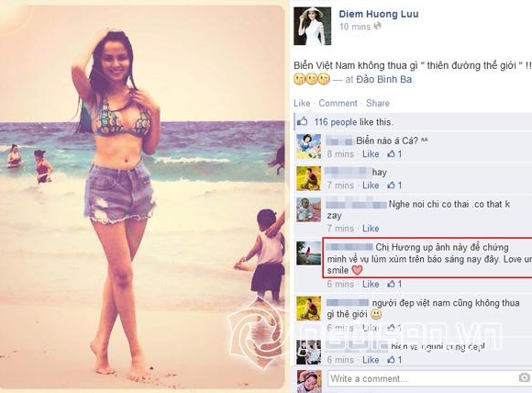The height and width of the screenshot is (393, 532).
Task: Open the beach bikini photo
Action: pos(142,197)
